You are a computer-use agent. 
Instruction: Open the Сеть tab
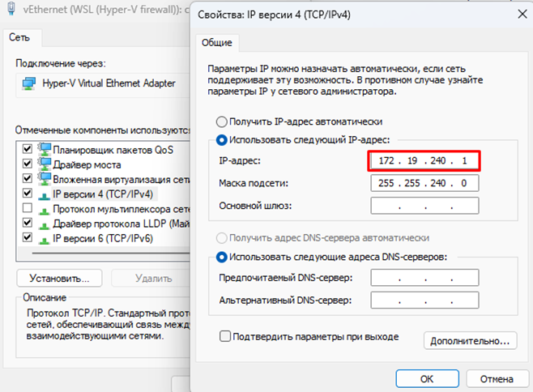[x=20, y=37]
